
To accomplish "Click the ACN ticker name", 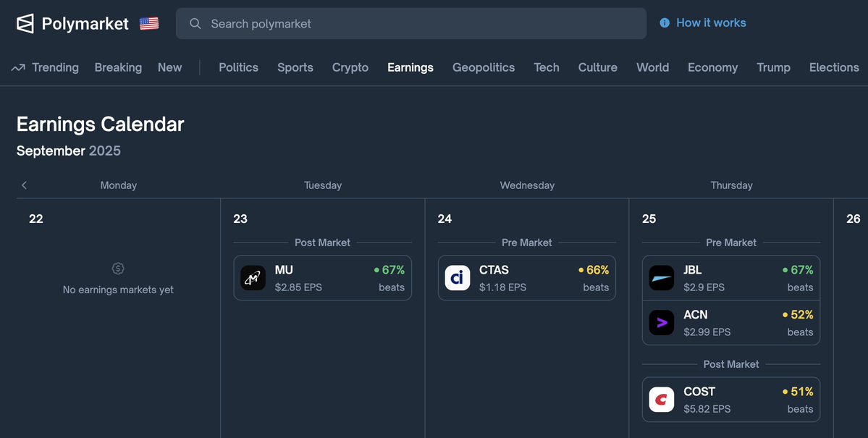I will coord(695,314).
